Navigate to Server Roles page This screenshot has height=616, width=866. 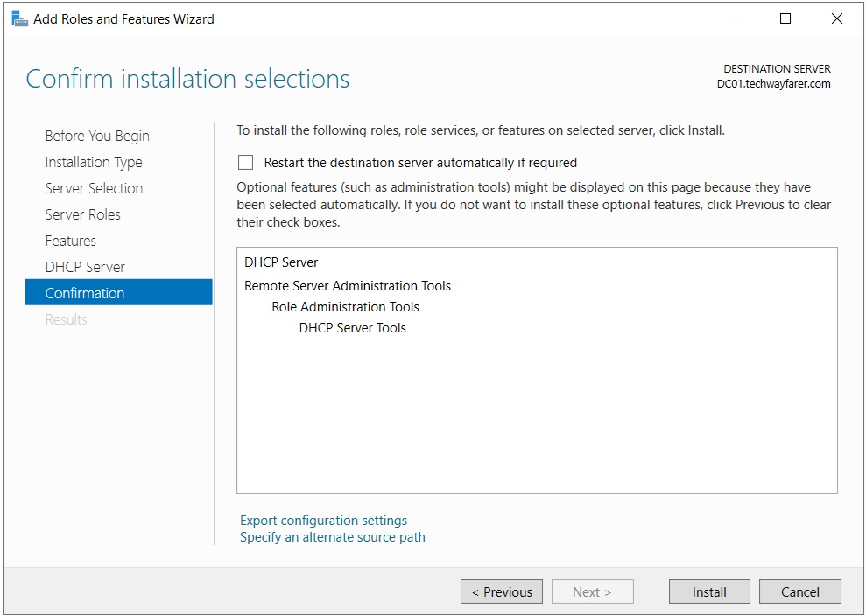click(83, 214)
